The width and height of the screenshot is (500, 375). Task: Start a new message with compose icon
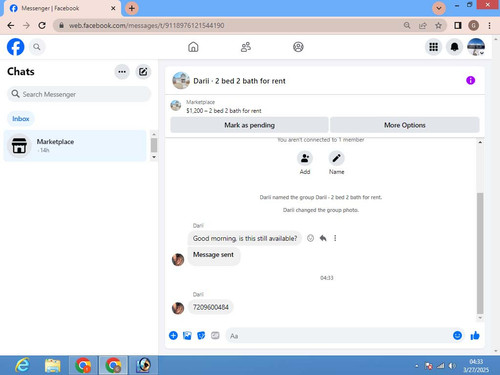tap(143, 72)
